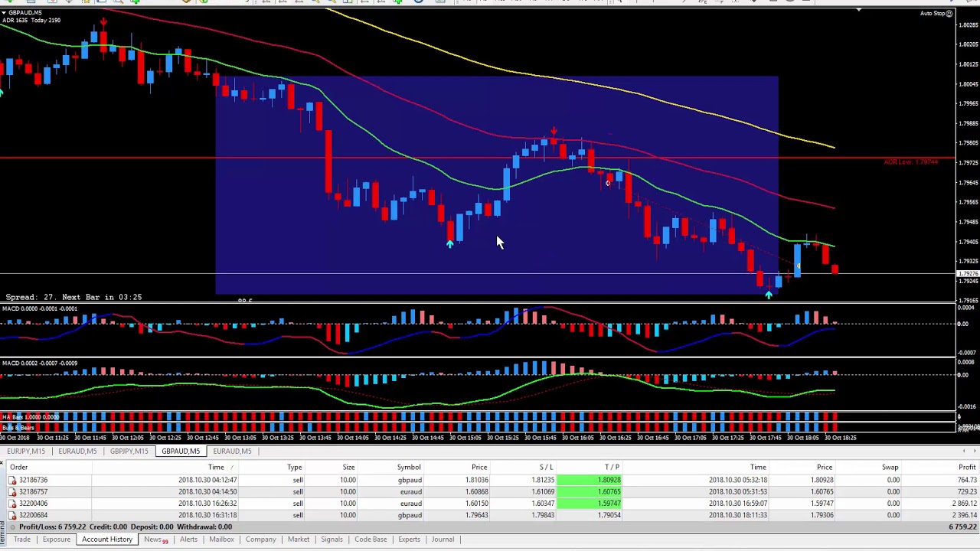Open the Signals tab
This screenshot has height=551, width=980.
pyautogui.click(x=332, y=540)
